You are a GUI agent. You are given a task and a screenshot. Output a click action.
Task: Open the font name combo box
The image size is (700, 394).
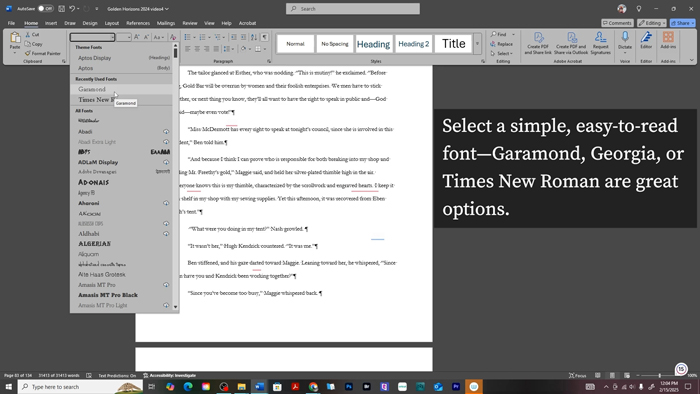[92, 37]
